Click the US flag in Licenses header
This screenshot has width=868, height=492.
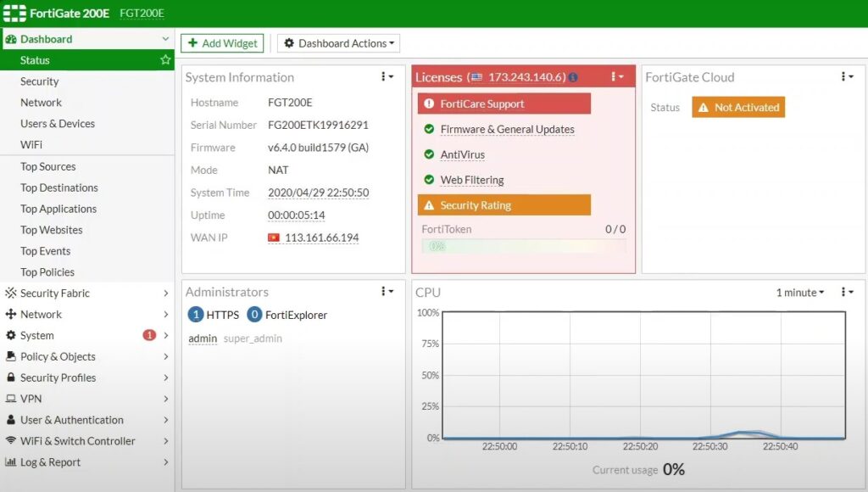pos(476,77)
